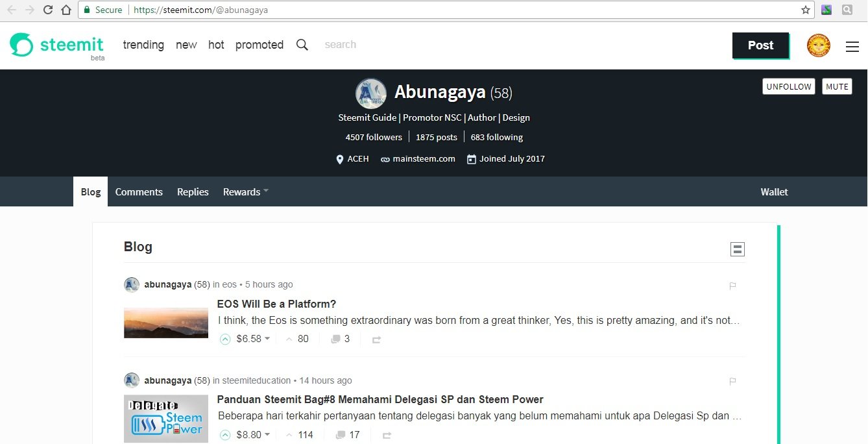Click the browser address bar URL
Viewport: 868px width, 444px height.
(x=200, y=10)
